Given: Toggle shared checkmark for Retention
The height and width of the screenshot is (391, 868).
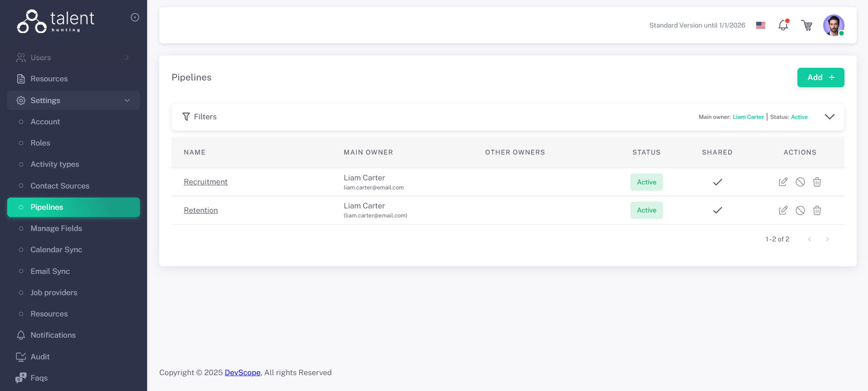Looking at the screenshot, I should tap(717, 210).
